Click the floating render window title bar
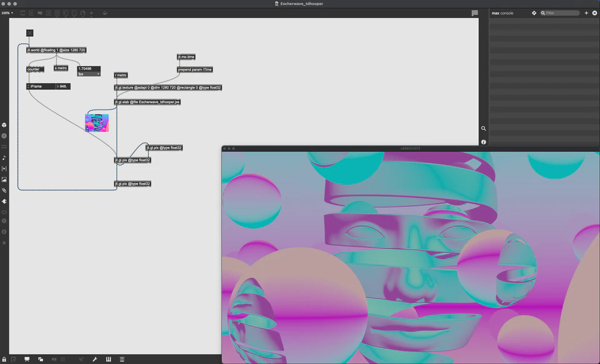The height and width of the screenshot is (364, 600). point(411,149)
